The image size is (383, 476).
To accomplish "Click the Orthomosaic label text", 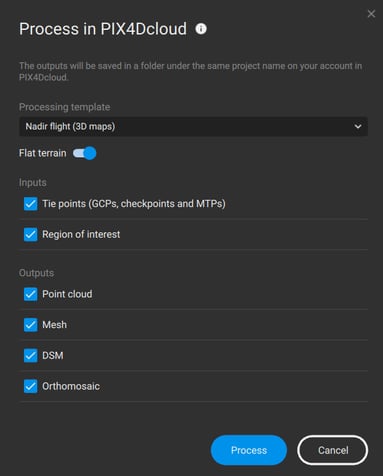I will click(x=71, y=386).
